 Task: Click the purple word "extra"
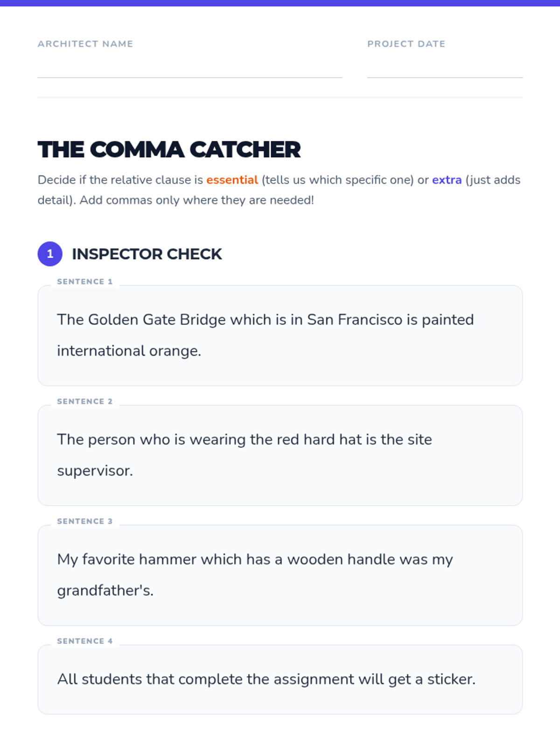tap(447, 180)
